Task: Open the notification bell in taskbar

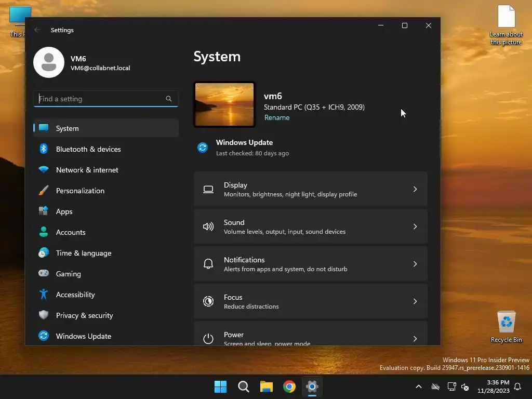Action: (517, 387)
